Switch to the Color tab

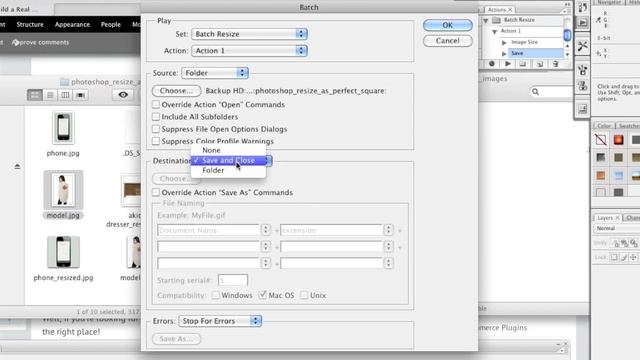(x=604, y=126)
